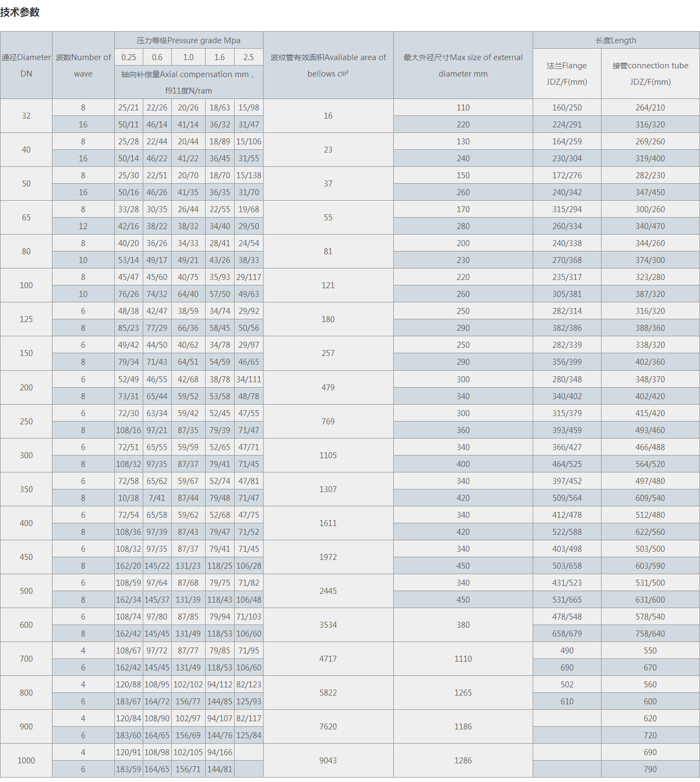Click the 9043 effective area cell
The image size is (700, 782).
click(x=328, y=761)
